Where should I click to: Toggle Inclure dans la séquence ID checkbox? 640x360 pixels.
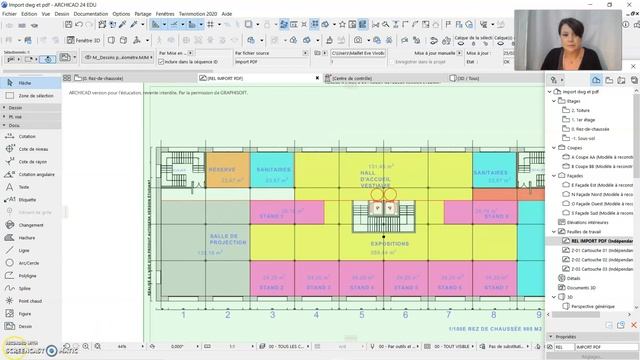(x=161, y=62)
